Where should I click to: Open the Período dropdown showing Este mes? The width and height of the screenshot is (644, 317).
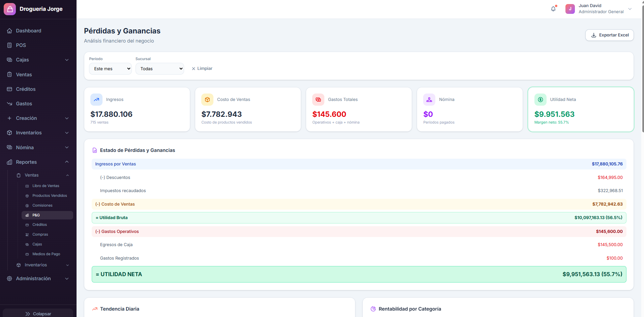pyautogui.click(x=110, y=69)
